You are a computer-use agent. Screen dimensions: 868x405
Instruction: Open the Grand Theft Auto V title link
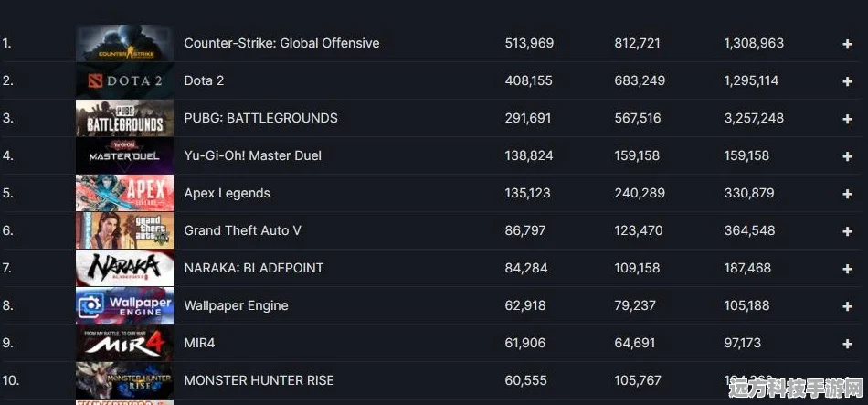pos(242,230)
